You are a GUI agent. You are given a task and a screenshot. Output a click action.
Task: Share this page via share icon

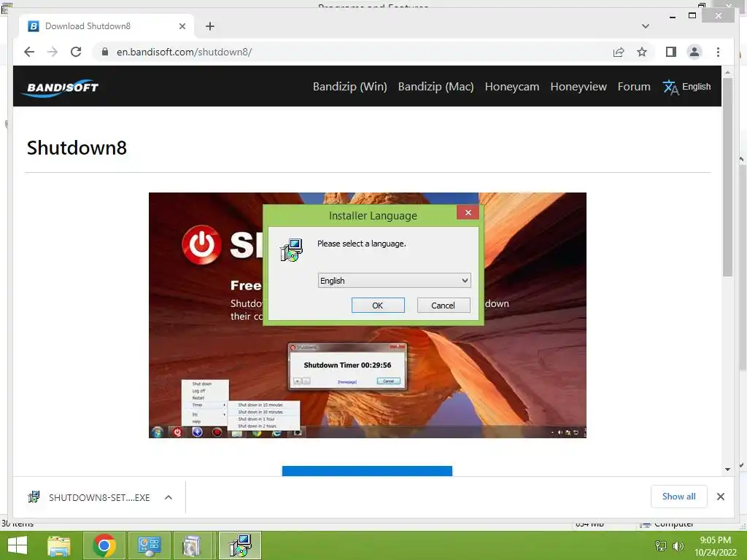[619, 52]
